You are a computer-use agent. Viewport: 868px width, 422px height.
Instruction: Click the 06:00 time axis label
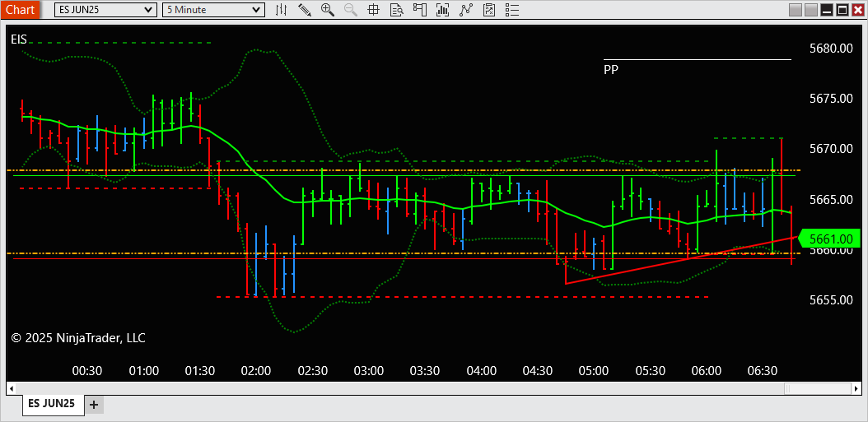(707, 370)
